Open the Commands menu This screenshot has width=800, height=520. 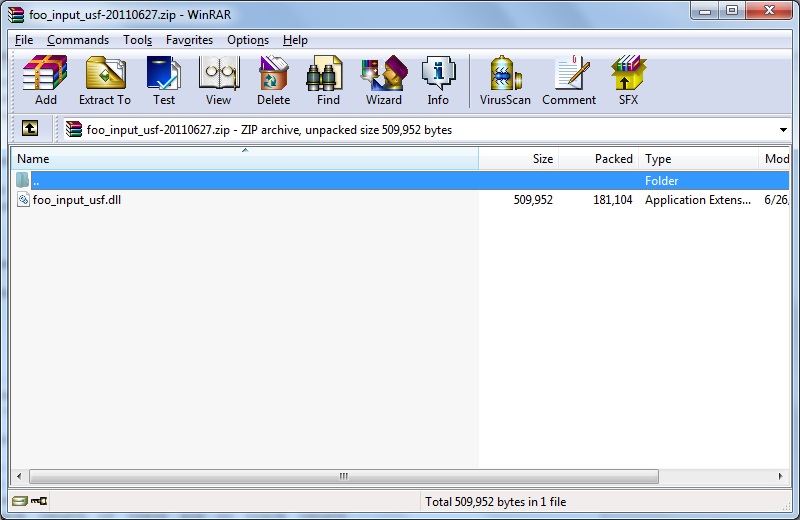[x=78, y=40]
